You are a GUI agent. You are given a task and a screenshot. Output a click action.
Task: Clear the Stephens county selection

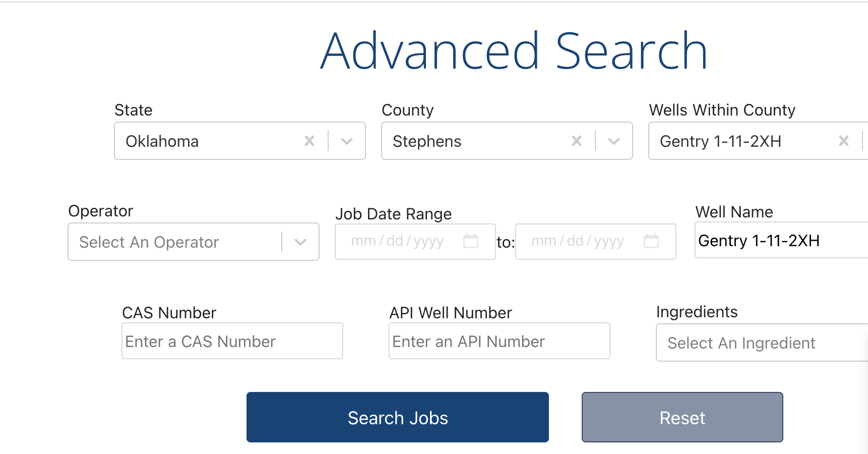click(x=577, y=141)
